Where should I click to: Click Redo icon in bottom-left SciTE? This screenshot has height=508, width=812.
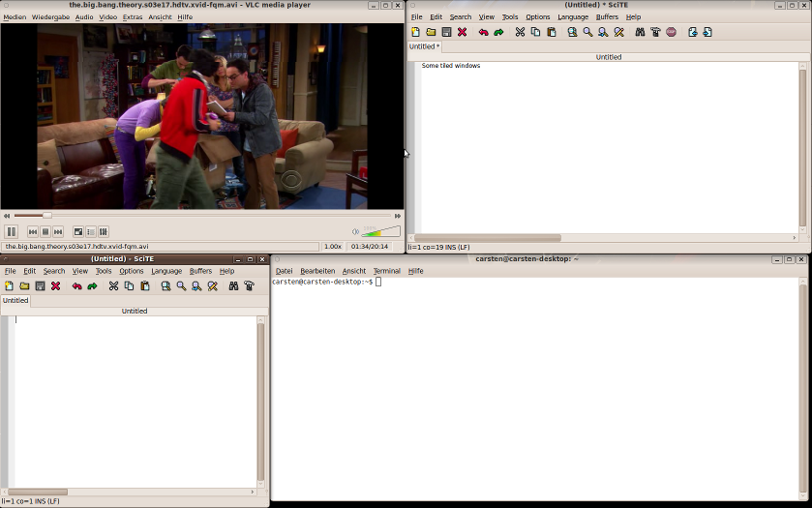pyautogui.click(x=92, y=286)
